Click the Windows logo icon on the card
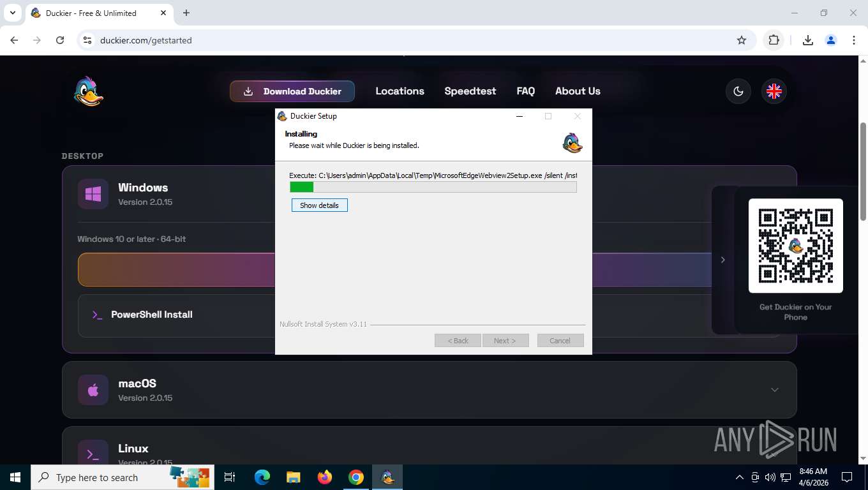The width and height of the screenshot is (868, 490). (93, 194)
